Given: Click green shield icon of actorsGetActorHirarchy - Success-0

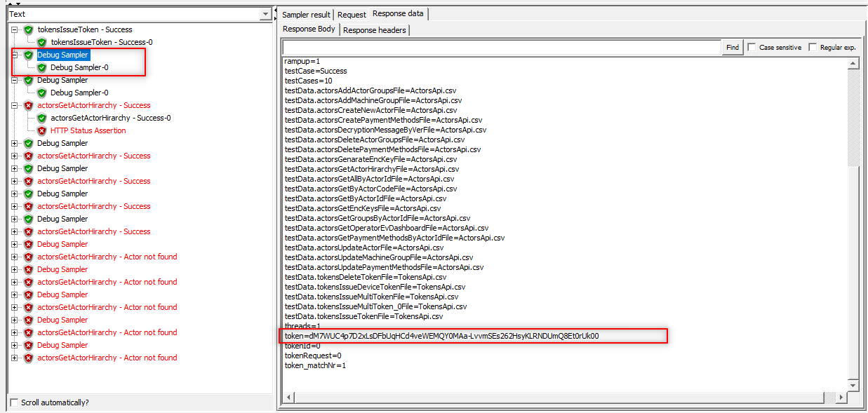Looking at the screenshot, I should (41, 118).
